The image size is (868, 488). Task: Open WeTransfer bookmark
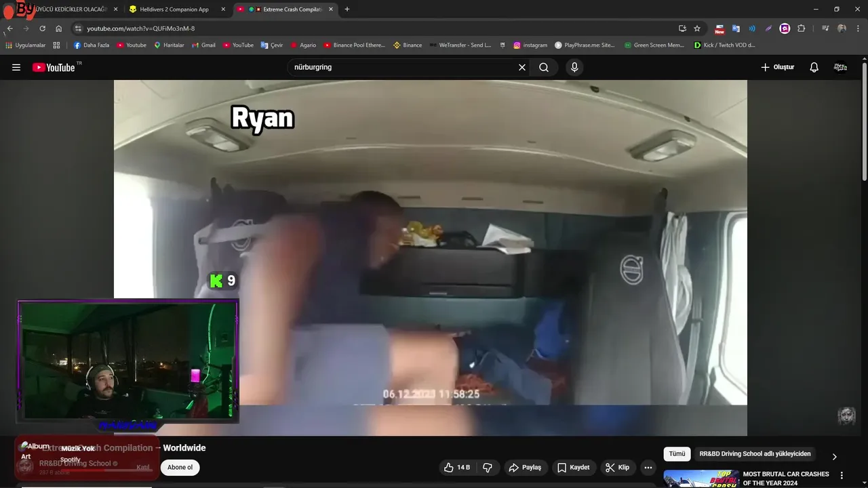pyautogui.click(x=460, y=45)
